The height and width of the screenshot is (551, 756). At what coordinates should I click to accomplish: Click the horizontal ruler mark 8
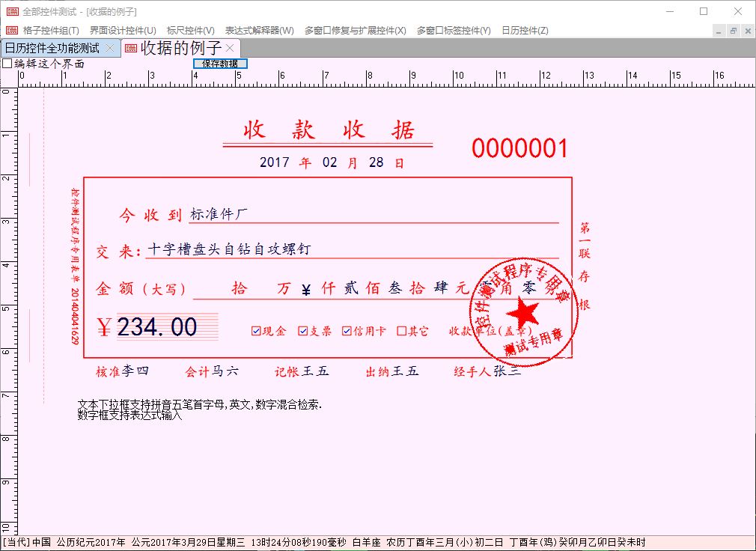(370, 76)
